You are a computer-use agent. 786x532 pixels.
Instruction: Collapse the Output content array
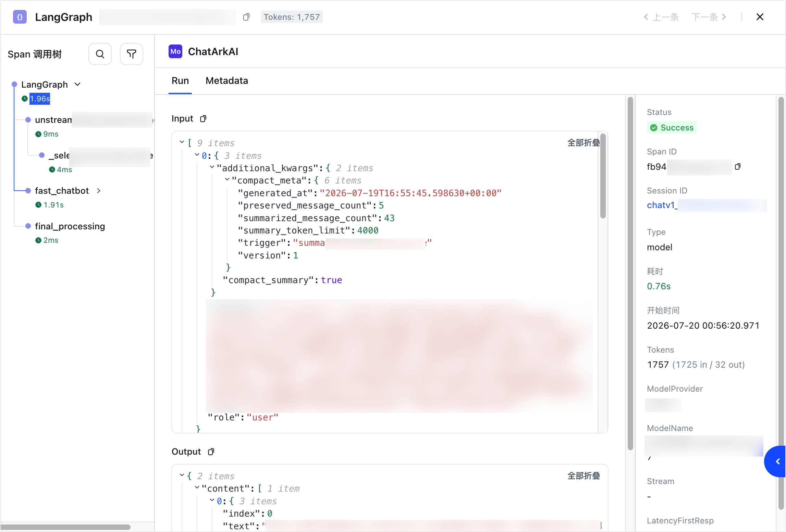(x=197, y=487)
